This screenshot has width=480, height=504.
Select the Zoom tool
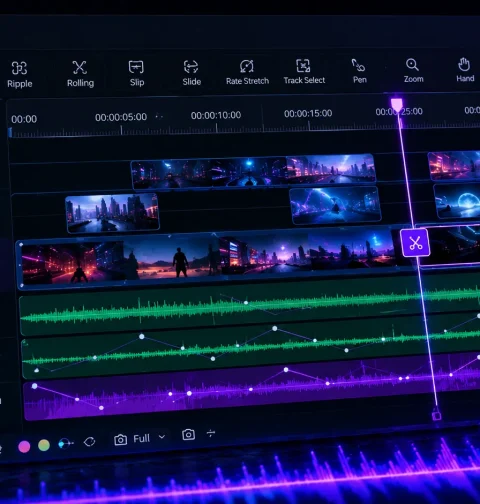[x=413, y=71]
